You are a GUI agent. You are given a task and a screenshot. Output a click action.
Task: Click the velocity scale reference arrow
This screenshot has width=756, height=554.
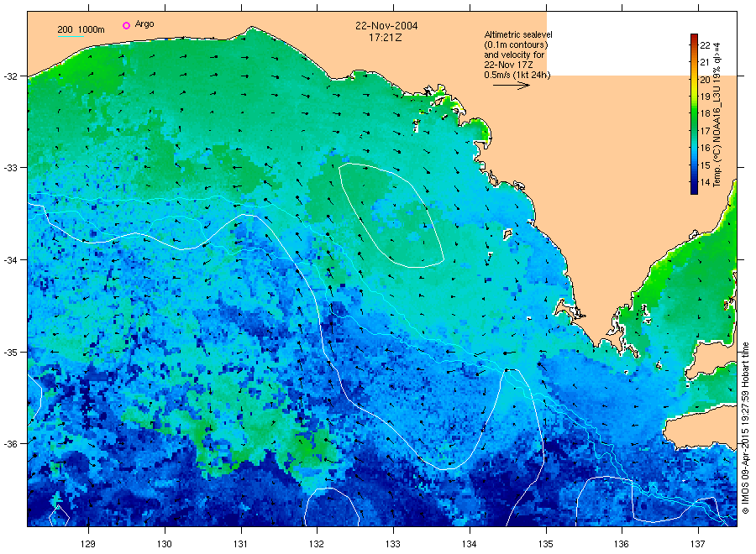[x=512, y=86]
